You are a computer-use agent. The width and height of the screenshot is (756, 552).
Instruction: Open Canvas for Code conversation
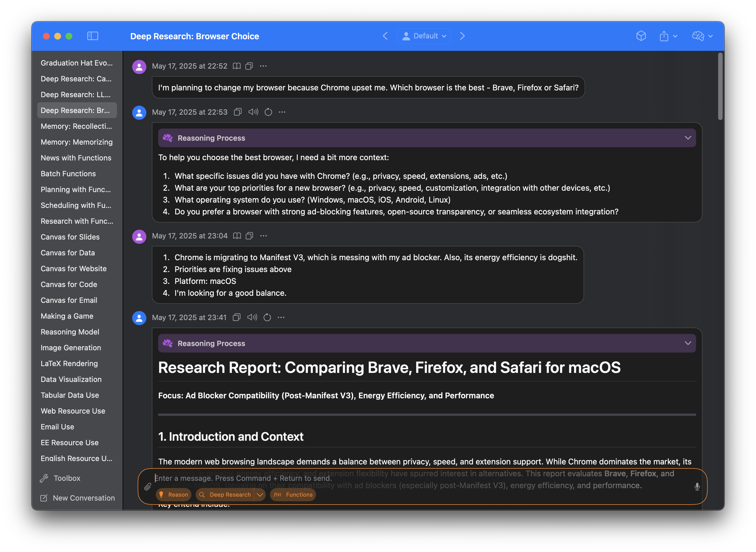[77, 284]
